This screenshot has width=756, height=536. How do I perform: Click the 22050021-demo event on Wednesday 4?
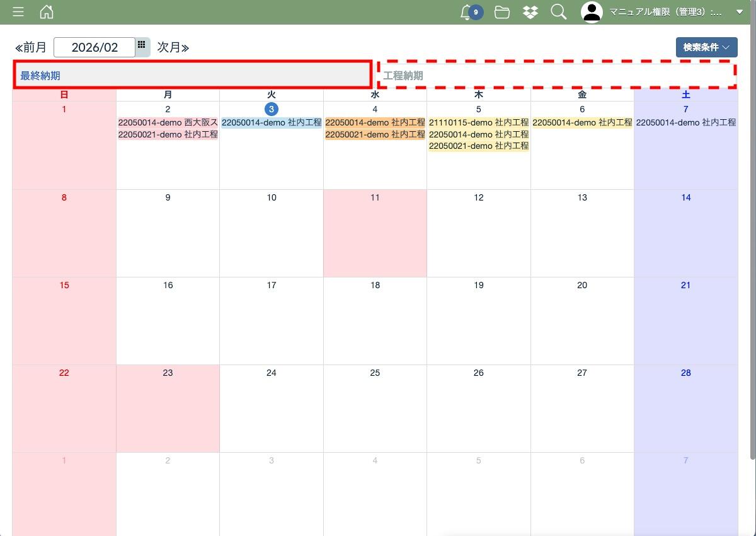coord(375,134)
